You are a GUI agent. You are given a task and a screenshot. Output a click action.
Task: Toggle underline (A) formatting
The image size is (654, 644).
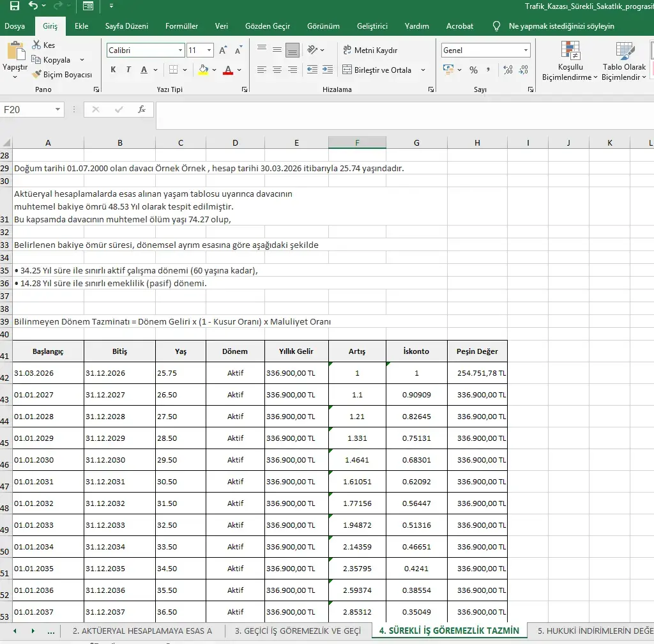(144, 70)
